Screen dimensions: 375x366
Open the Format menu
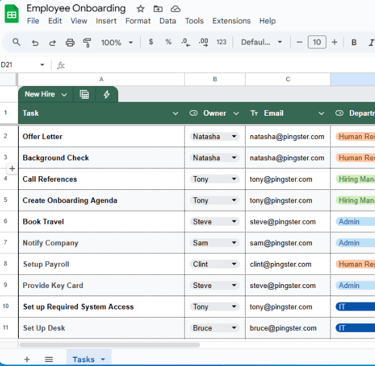[138, 21]
